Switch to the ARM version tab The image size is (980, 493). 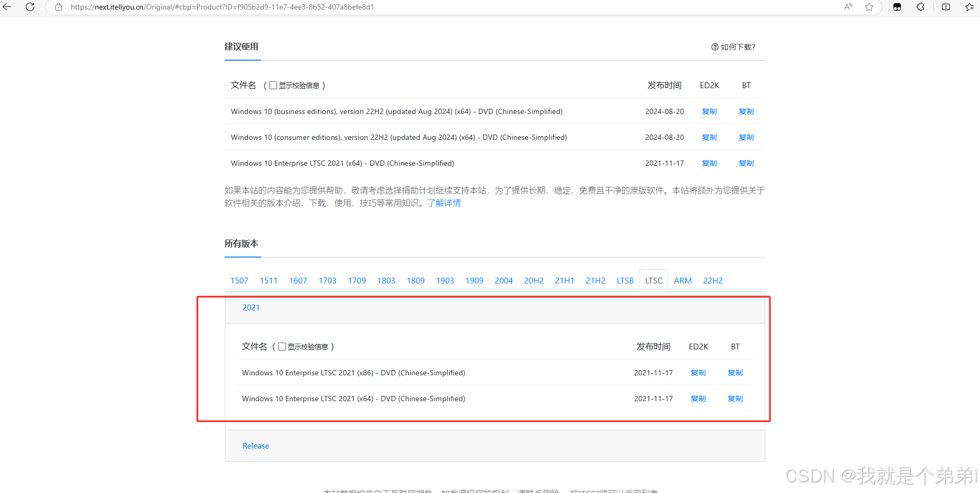(683, 280)
